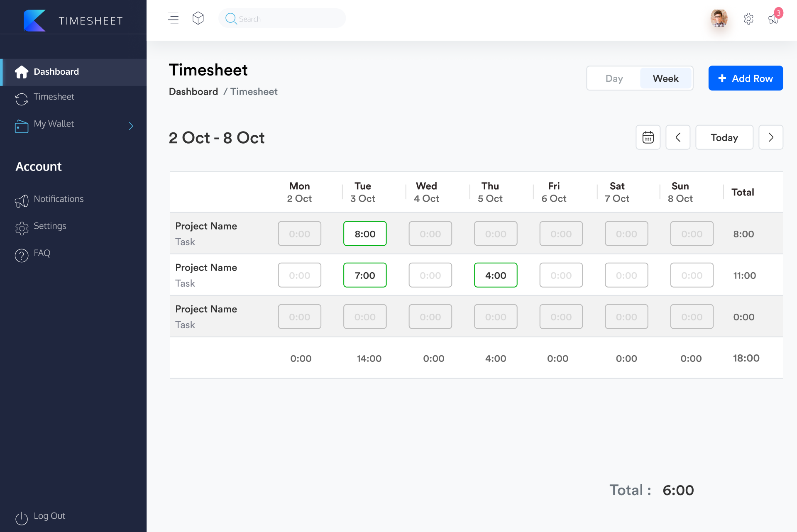797x532 pixels.
Task: Go to next week with right chevron
Action: pos(771,137)
